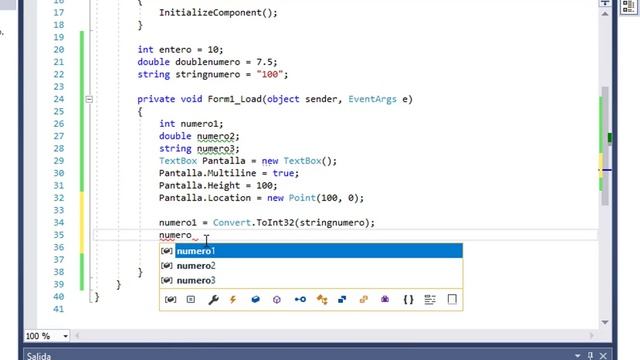The height and width of the screenshot is (360, 640).
Task: Click 'Form1_Load' method name
Action: tap(235, 99)
